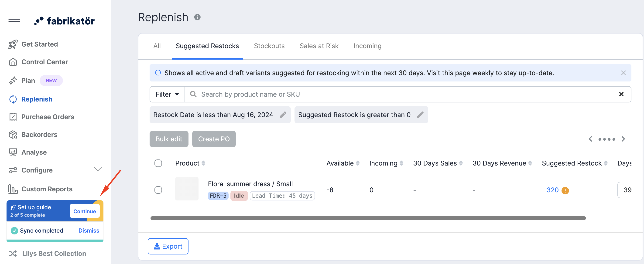
Task: Open the Filter dropdown
Action: [167, 94]
